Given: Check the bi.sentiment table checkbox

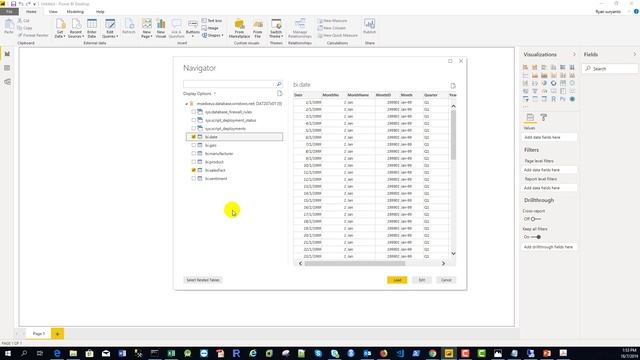Looking at the screenshot, I should pyautogui.click(x=193, y=178).
